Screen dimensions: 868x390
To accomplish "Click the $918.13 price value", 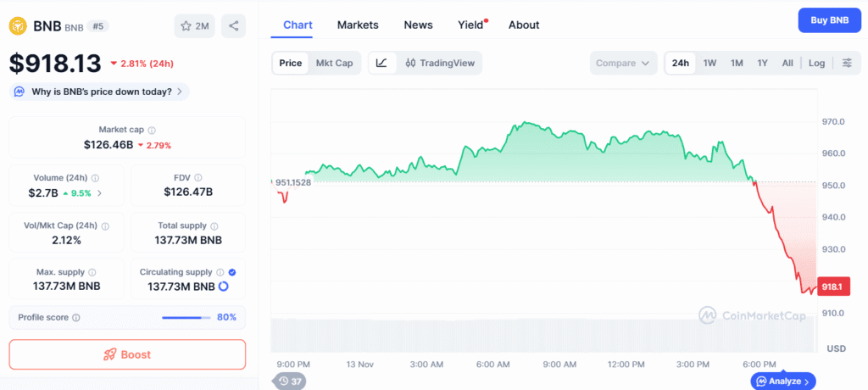I will tap(55, 63).
